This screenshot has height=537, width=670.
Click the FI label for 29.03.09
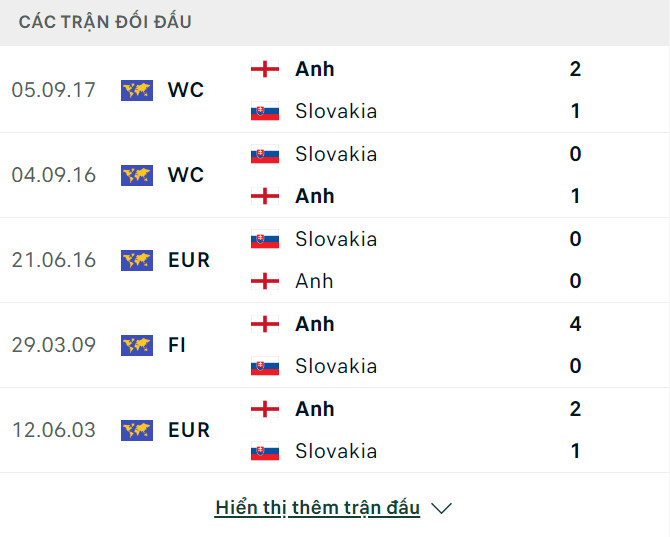[177, 345]
